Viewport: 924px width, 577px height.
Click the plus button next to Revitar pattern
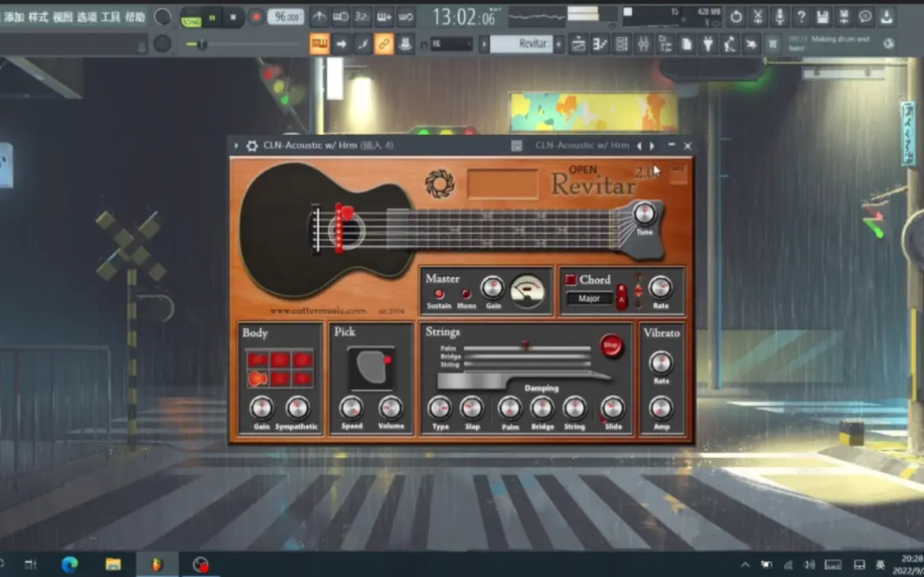[558, 44]
